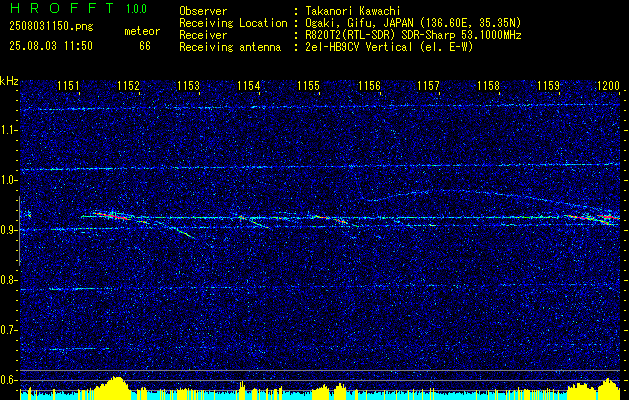Click time marker 1155
The height and width of the screenshot is (400, 629).
[308, 85]
